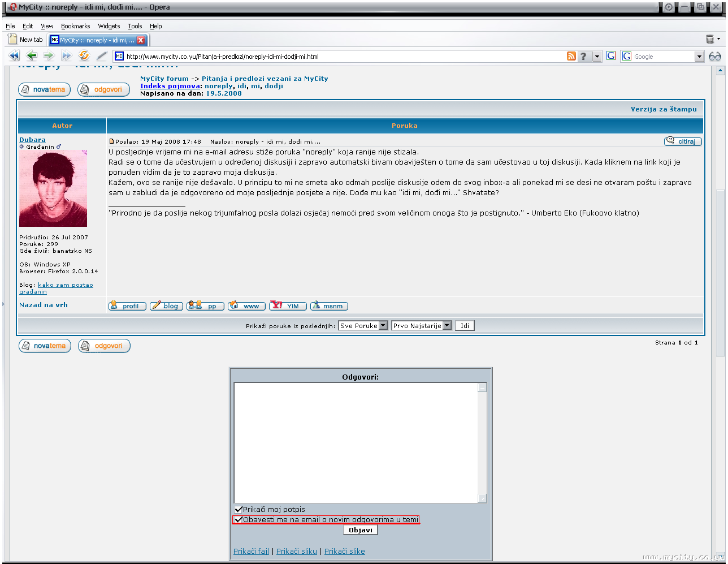Click bottom novatema button
This screenshot has width=728, height=564.
click(45, 346)
